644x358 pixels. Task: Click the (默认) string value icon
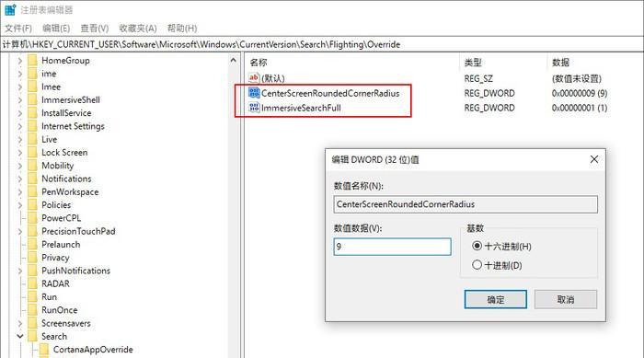(x=254, y=77)
